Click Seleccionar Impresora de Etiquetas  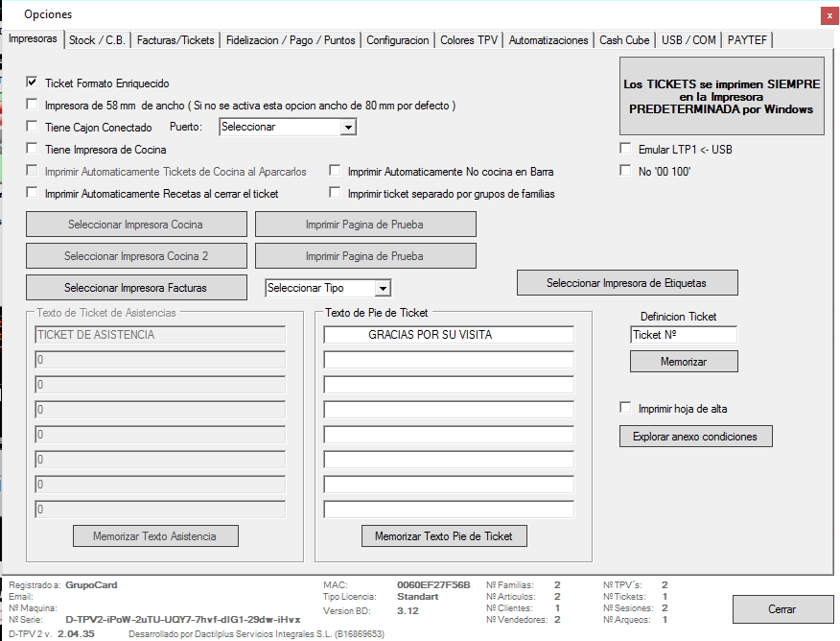[627, 282]
